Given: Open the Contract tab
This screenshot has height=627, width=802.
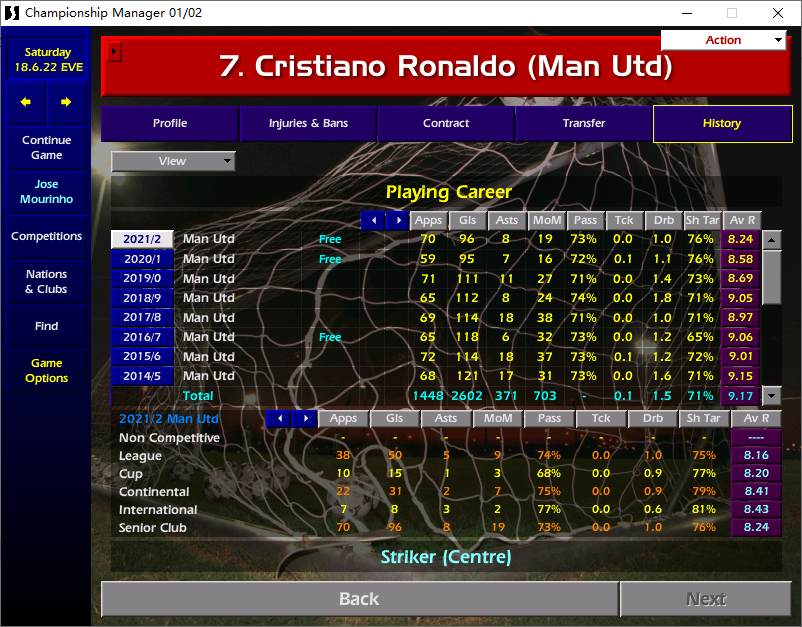Looking at the screenshot, I should pyautogui.click(x=445, y=123).
